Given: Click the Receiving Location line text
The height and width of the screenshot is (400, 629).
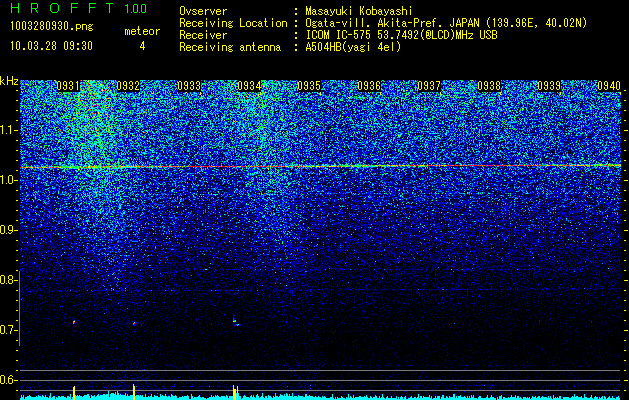Looking at the screenshot, I should click(x=383, y=23).
